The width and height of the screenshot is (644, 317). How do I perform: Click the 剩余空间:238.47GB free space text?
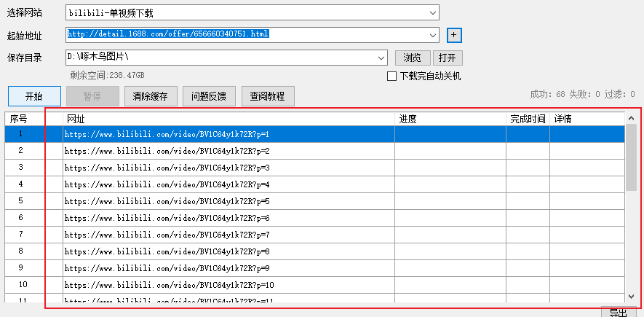108,76
